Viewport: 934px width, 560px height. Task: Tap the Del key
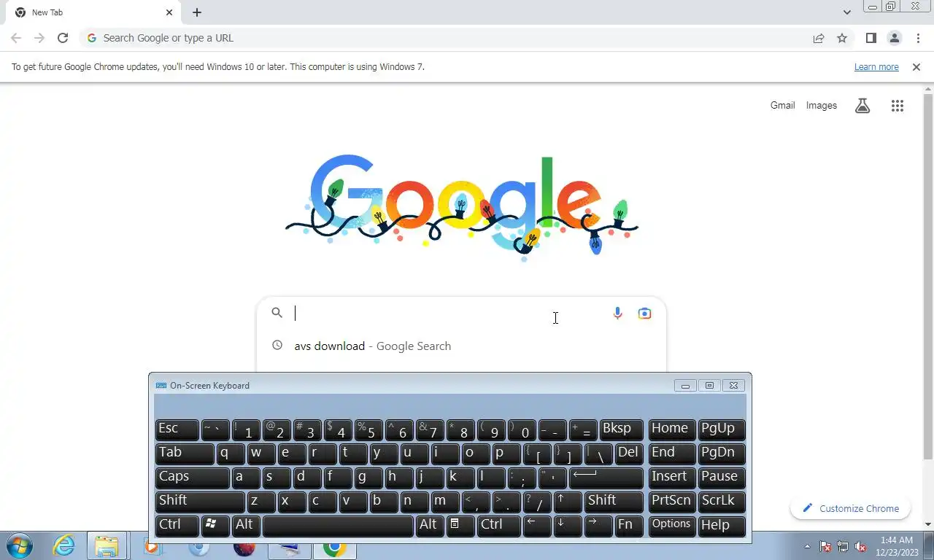pyautogui.click(x=628, y=454)
